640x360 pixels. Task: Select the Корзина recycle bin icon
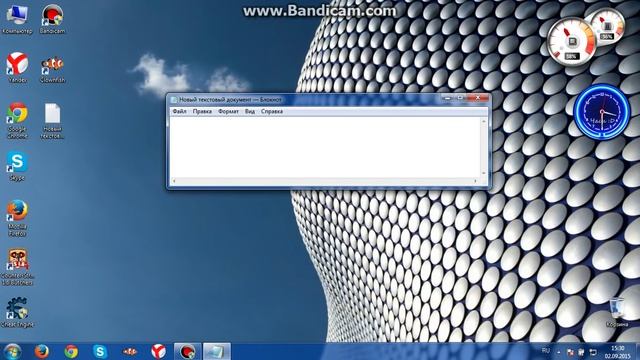617,313
